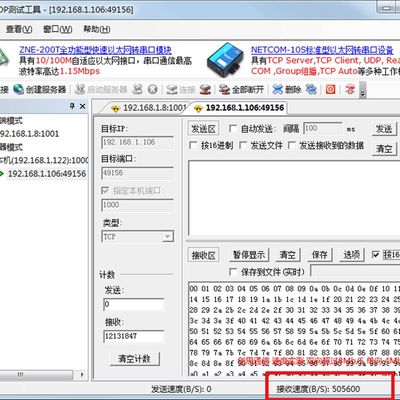Click 接收速度(B/S): 505600 status text
Screen dimensions: 400x400
pyautogui.click(x=318, y=389)
